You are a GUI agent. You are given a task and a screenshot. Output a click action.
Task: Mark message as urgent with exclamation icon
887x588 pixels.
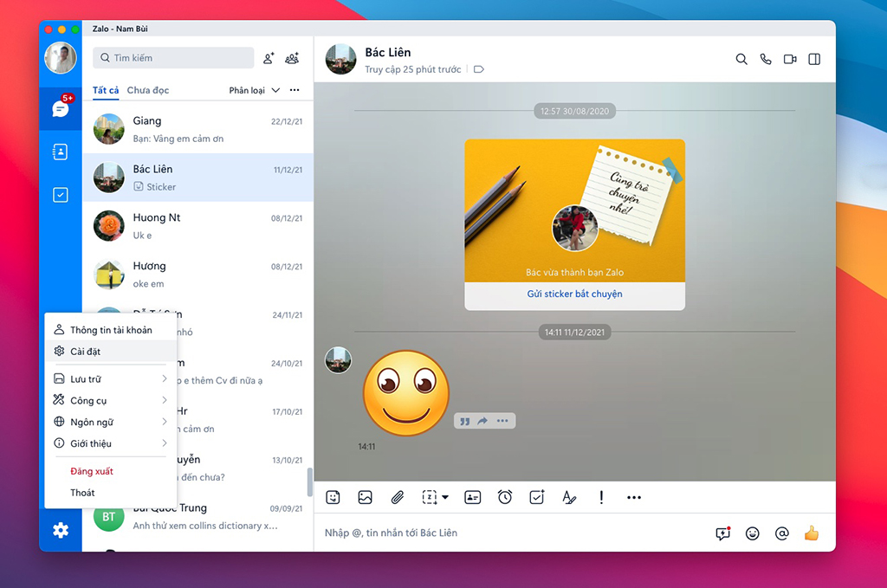(601, 497)
